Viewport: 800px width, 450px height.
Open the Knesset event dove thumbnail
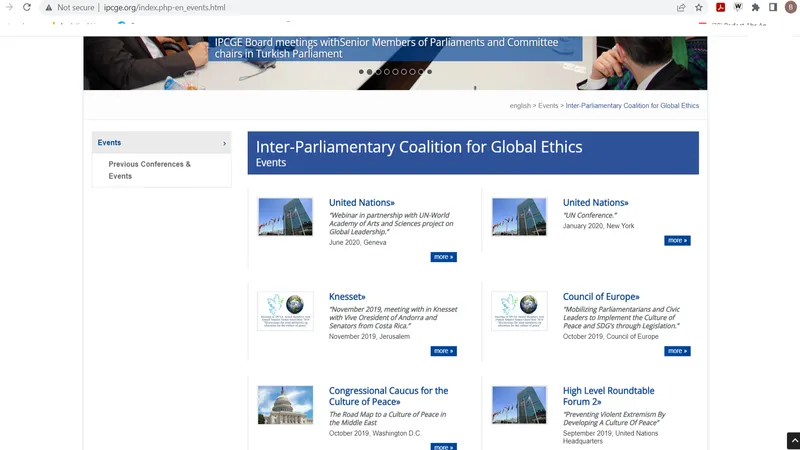pos(285,311)
